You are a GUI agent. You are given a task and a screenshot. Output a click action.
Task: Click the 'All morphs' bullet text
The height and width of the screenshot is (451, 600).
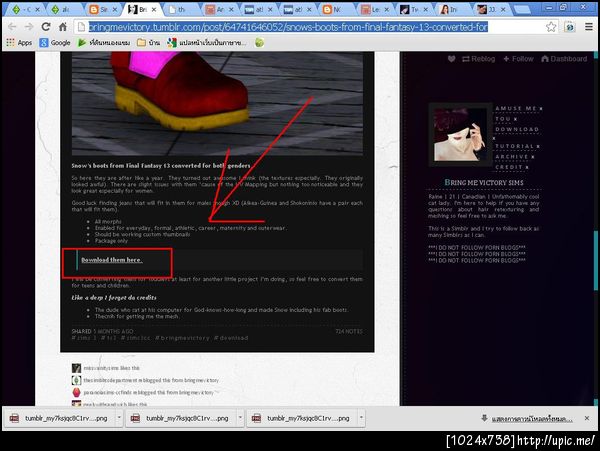pyautogui.click(x=108, y=221)
